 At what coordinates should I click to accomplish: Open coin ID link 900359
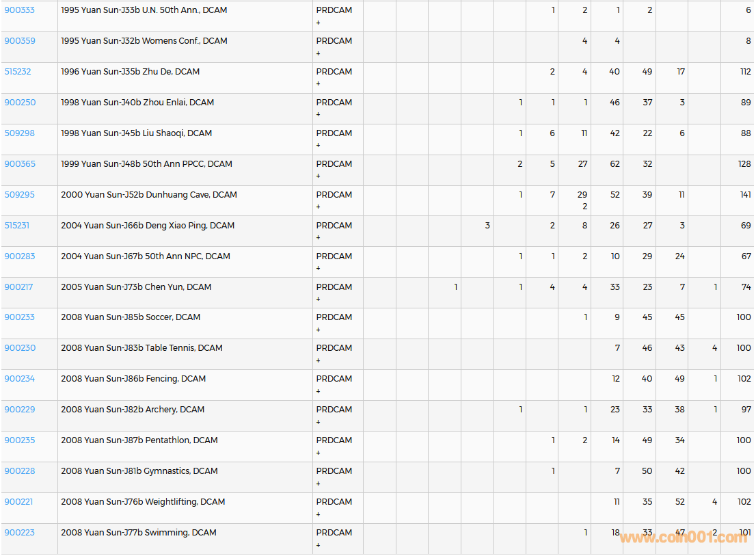[x=19, y=41]
